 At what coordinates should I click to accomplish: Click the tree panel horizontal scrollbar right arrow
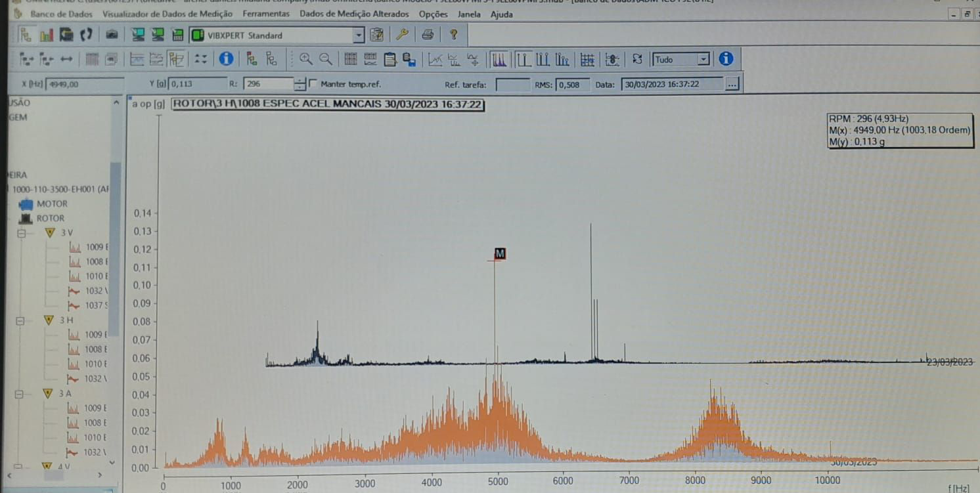pos(100,475)
